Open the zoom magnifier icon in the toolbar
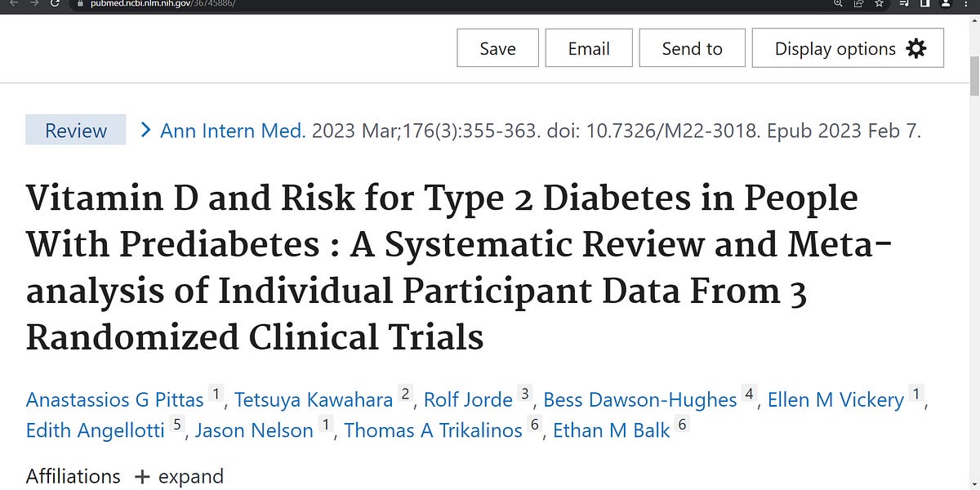 coord(838,4)
